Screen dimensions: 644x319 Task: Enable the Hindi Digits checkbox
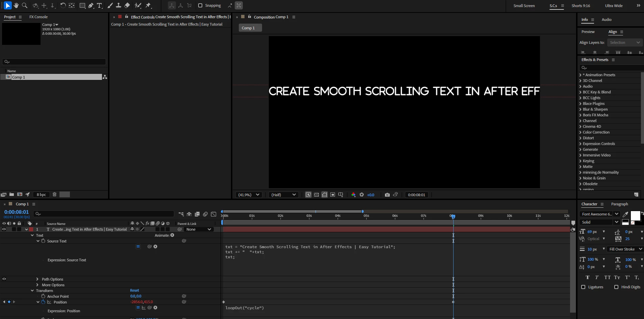(x=616, y=287)
